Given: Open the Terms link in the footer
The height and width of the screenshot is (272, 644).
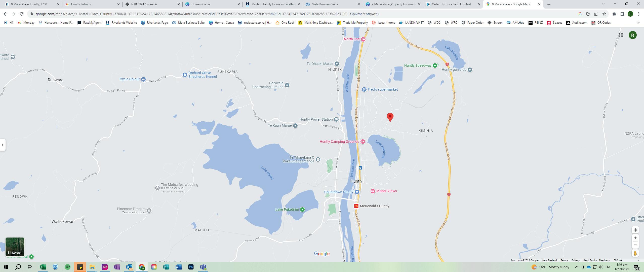Looking at the screenshot, I should tap(564, 260).
